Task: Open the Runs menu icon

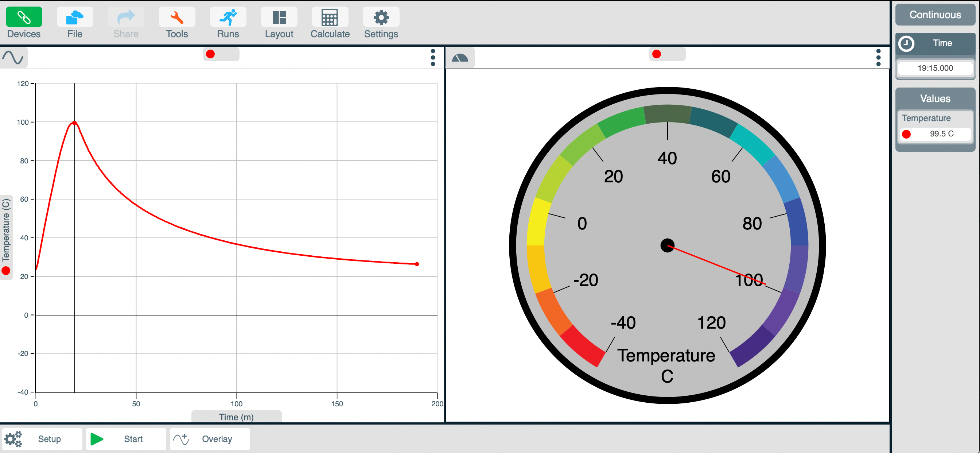Action: (x=228, y=17)
